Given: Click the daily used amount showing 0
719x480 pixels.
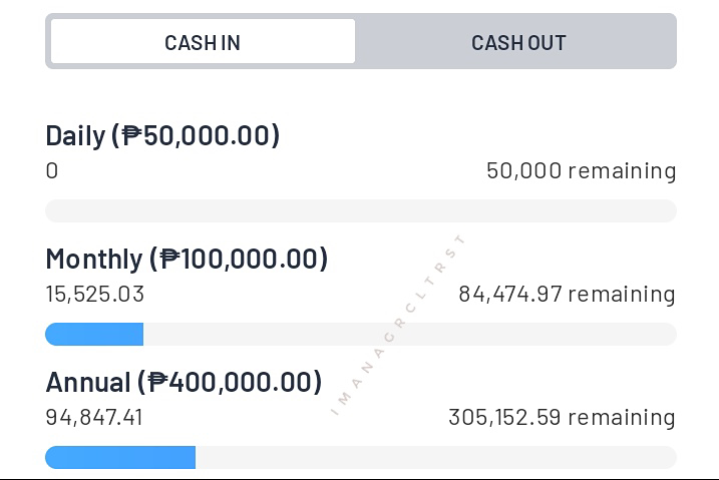Looking at the screenshot, I should 52,171.
